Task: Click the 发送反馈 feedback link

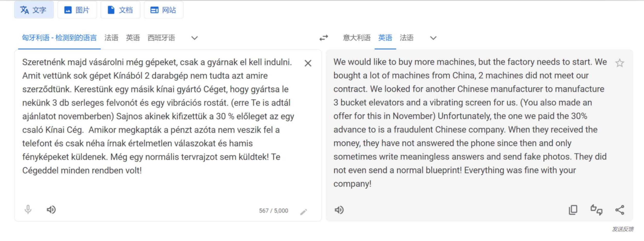Action: (x=622, y=229)
